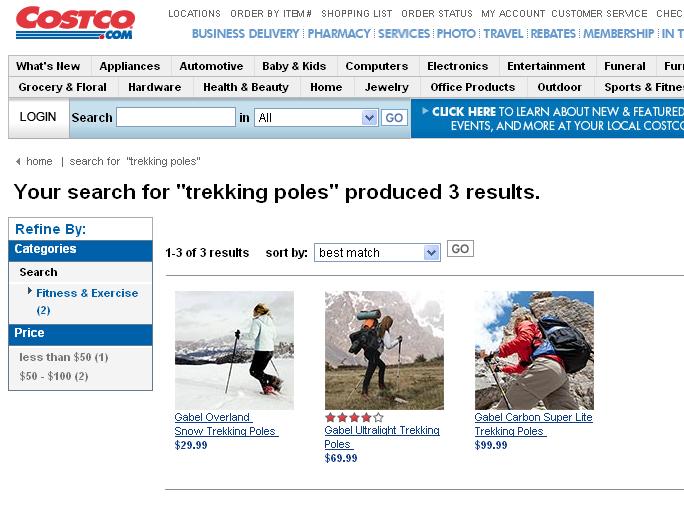Open Gabel Overland Snow Trekking Poles image
This screenshot has width=684, height=512.
(234, 349)
